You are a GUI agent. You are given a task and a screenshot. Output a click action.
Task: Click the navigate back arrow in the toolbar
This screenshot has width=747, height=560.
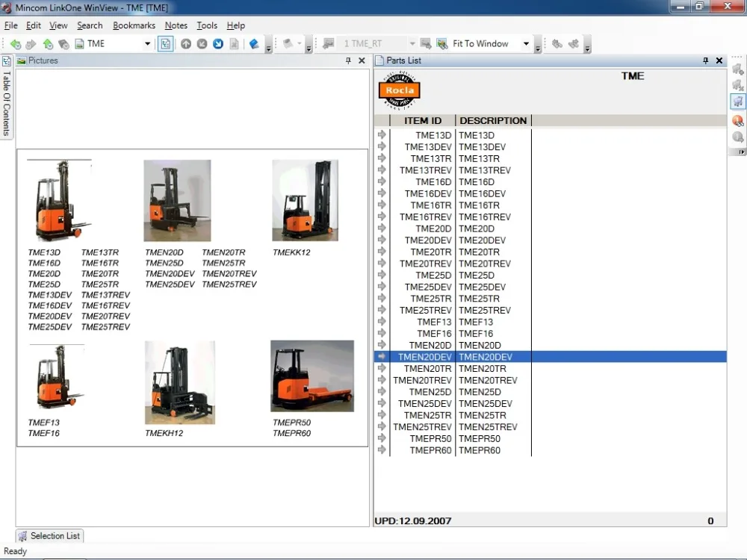[x=15, y=44]
